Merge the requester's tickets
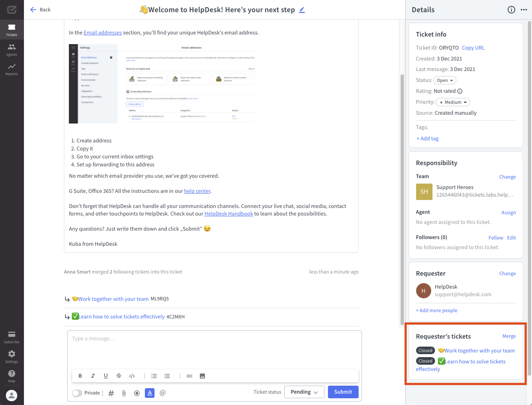The height and width of the screenshot is (405, 532). pos(509,336)
